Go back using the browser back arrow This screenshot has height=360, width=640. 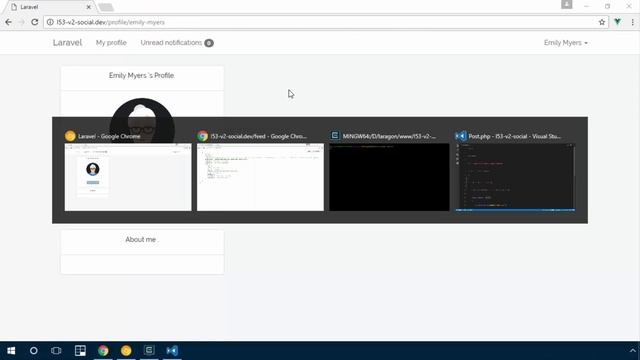[9, 22]
